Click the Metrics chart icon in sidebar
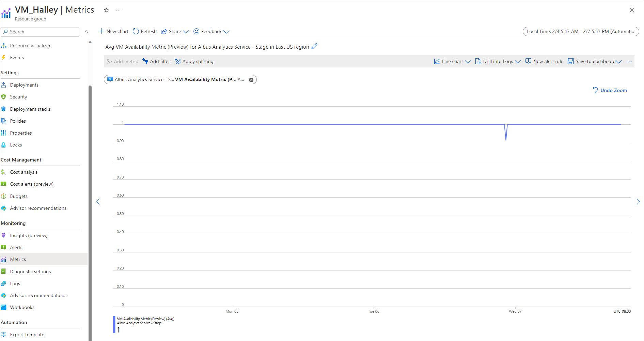The height and width of the screenshot is (341, 644). [x=4, y=259]
